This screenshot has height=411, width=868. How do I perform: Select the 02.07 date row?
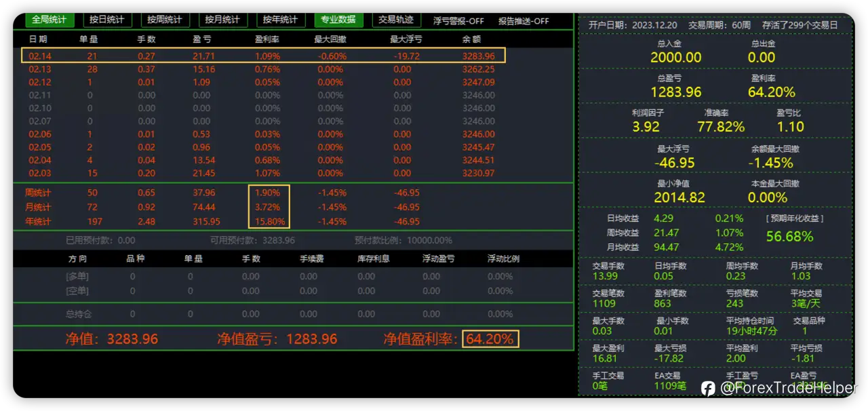click(x=263, y=121)
